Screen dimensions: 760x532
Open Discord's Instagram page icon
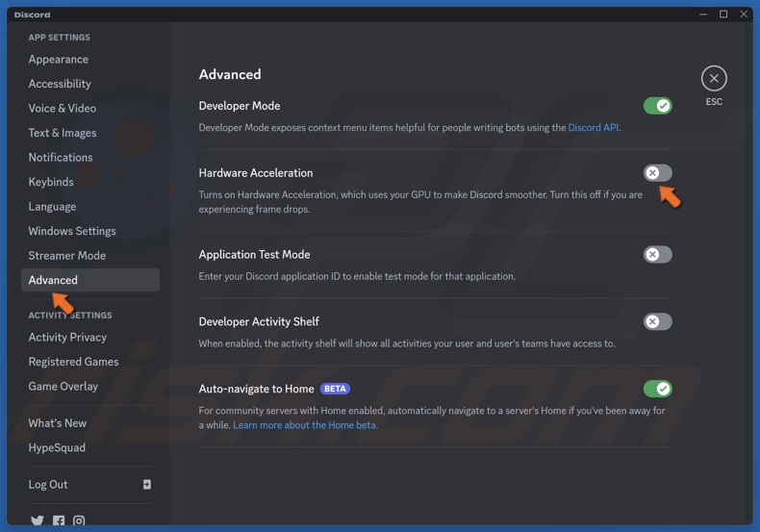point(79,520)
